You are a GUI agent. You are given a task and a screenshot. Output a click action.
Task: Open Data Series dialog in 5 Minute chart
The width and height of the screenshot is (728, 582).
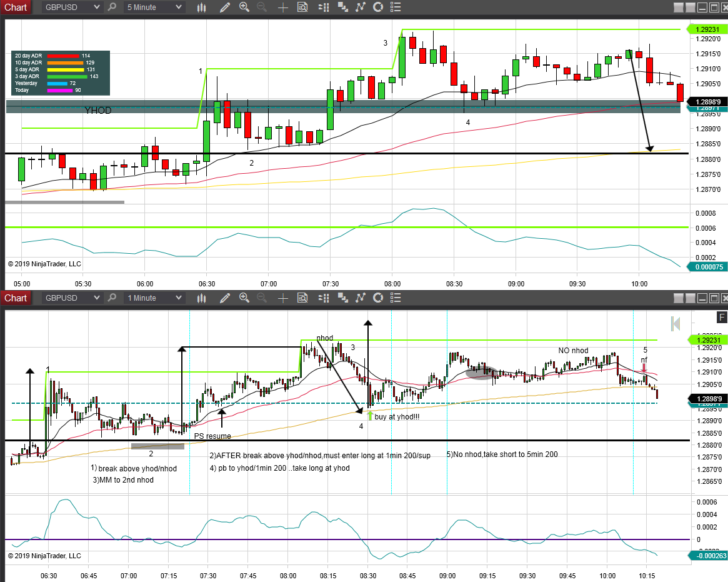342,7
